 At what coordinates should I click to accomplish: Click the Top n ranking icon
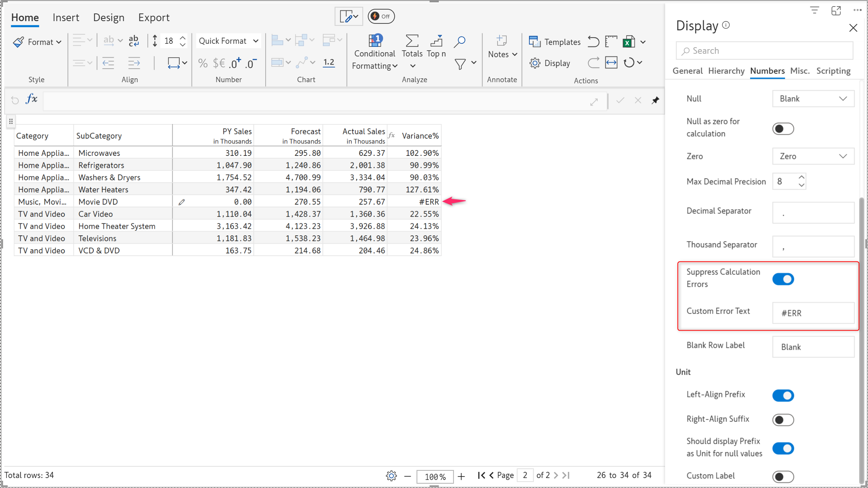click(436, 41)
